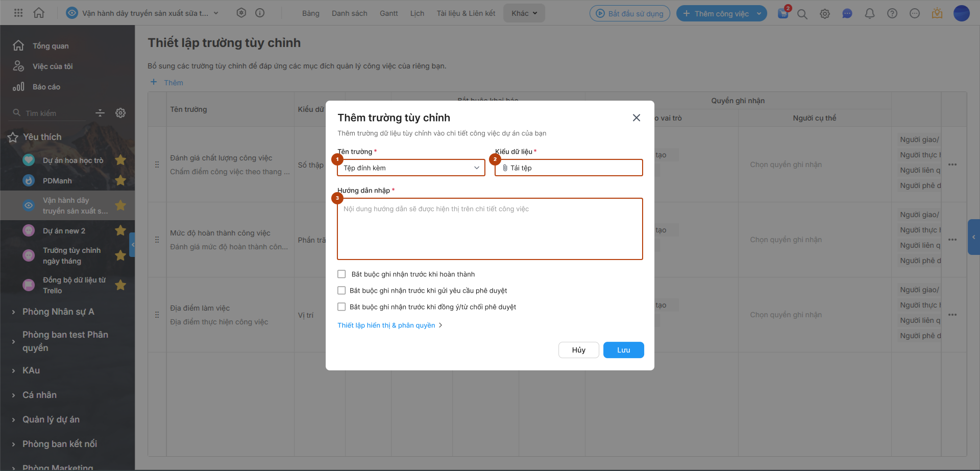Check Bắt buộc ghi nhận trước khi đồng ý/từ chối phê duyệt

[x=341, y=307]
